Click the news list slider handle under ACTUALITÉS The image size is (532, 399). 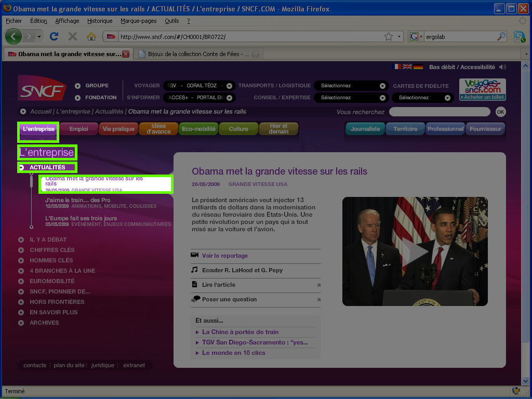[x=32, y=181]
